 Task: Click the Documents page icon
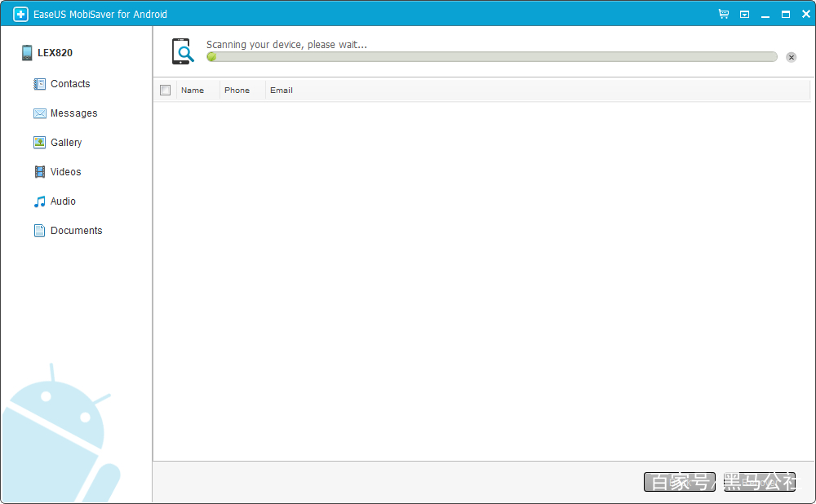[x=39, y=231]
